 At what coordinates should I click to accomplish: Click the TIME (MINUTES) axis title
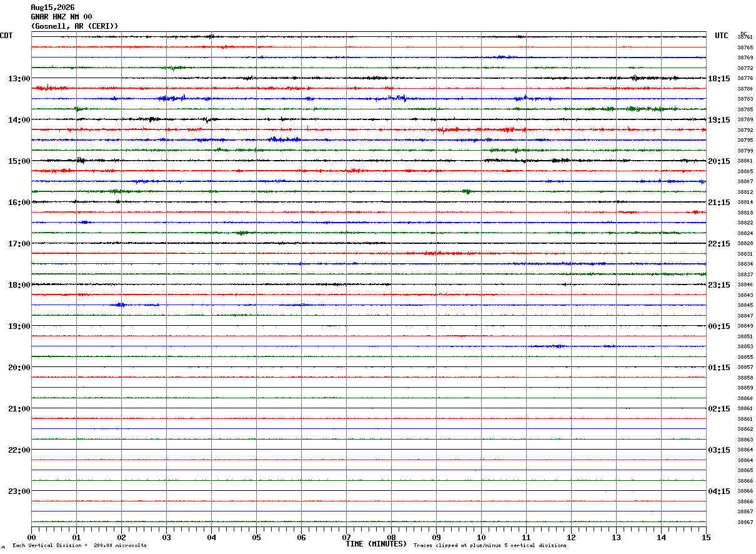[376, 544]
